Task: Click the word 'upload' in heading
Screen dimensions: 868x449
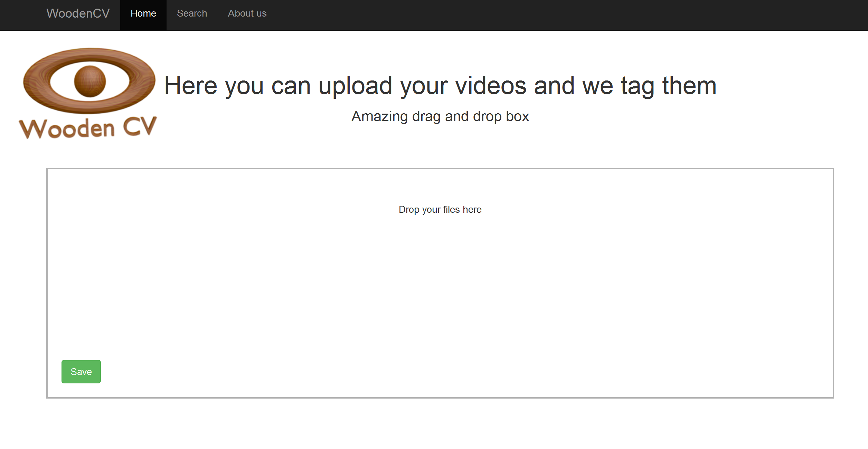Action: pos(355,86)
